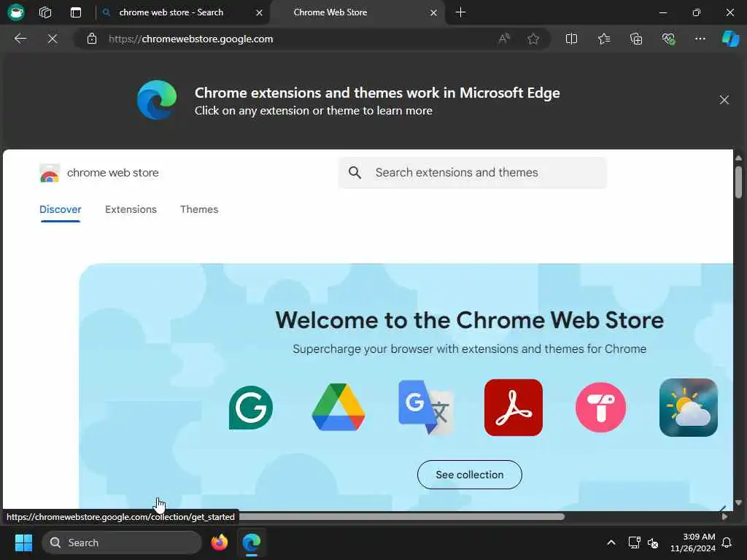Screen dimensions: 747x560
Task: Click the 'See collection' button
Action: pos(469,475)
